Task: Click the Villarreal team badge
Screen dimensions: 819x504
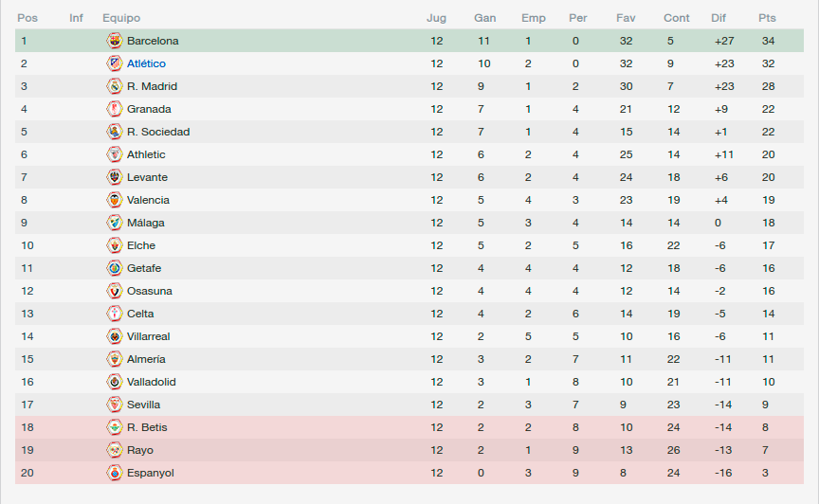Action: click(x=115, y=336)
